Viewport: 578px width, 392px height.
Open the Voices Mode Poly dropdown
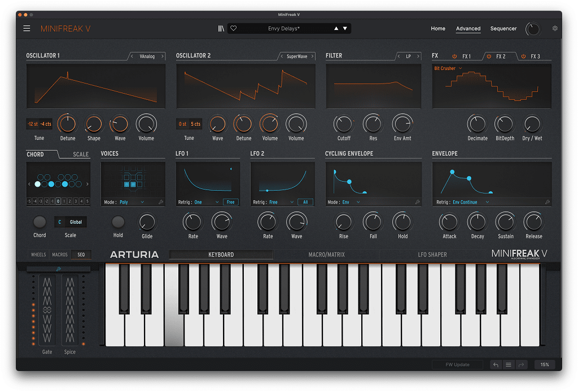[132, 202]
